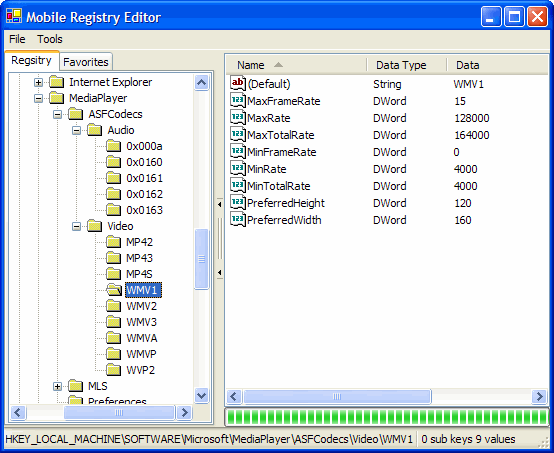Image resolution: width=554 pixels, height=453 pixels.
Task: Click the (Default) string value icon
Action: (237, 83)
